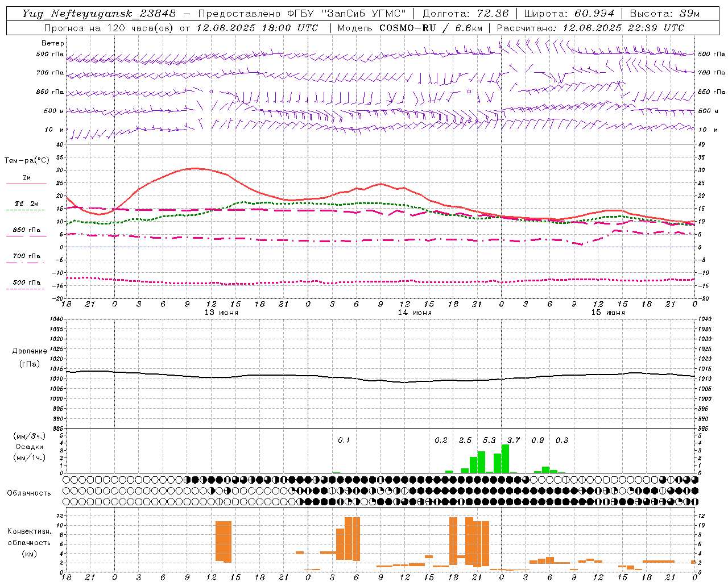728x582 pixels.
Task: Click the '700 гПа' entry in the temperature legend
Action: point(27,256)
